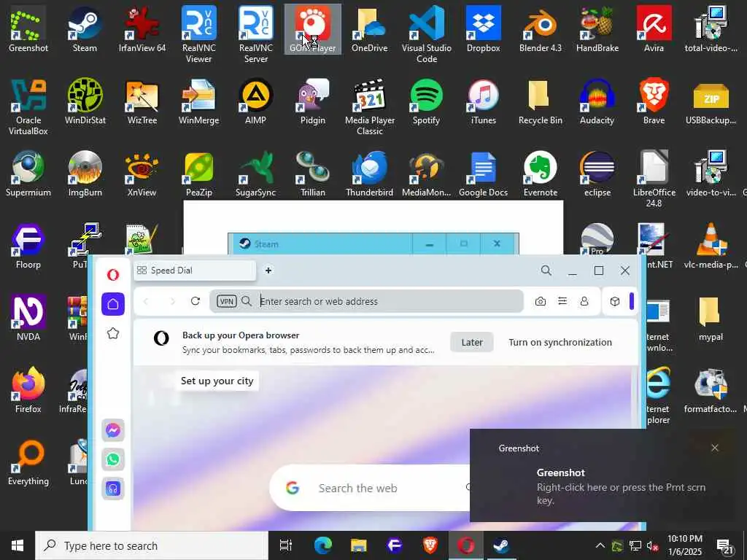Launch Steam from the desktop icon

[x=85, y=28]
